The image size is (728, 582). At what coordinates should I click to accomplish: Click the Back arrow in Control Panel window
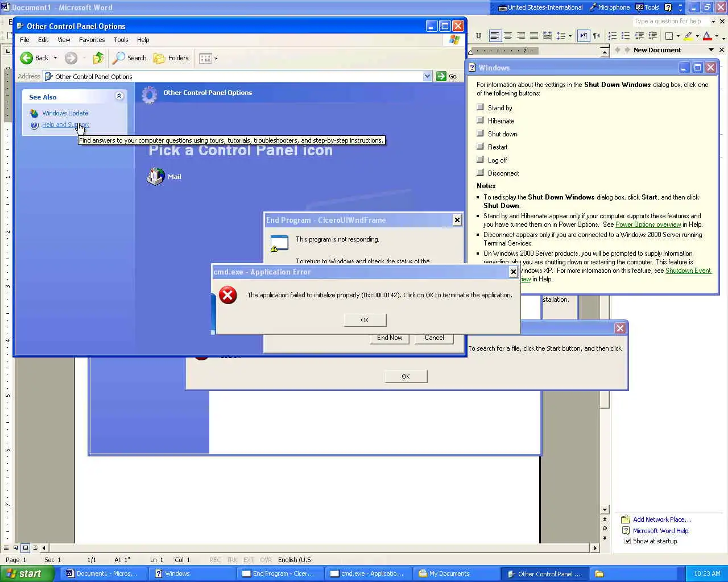click(x=27, y=58)
